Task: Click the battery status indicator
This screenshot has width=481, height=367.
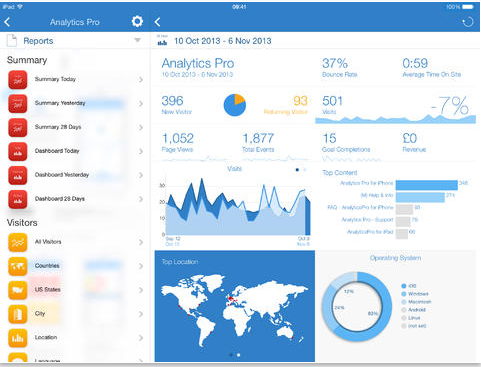Action: pyautogui.click(x=468, y=7)
